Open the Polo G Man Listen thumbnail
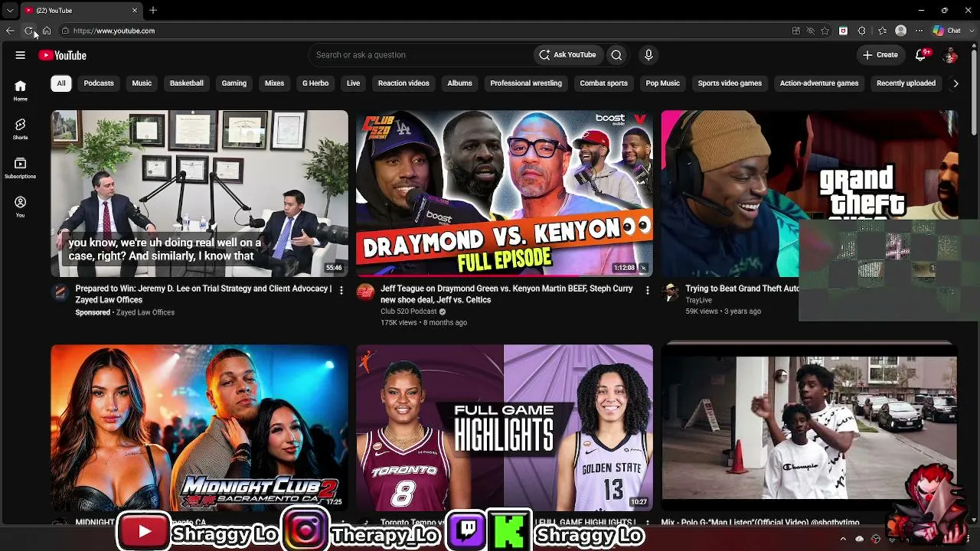 tap(809, 428)
